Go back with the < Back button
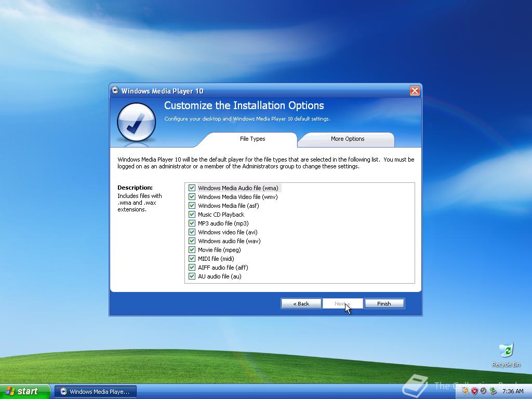The width and height of the screenshot is (532, 399). point(301,303)
